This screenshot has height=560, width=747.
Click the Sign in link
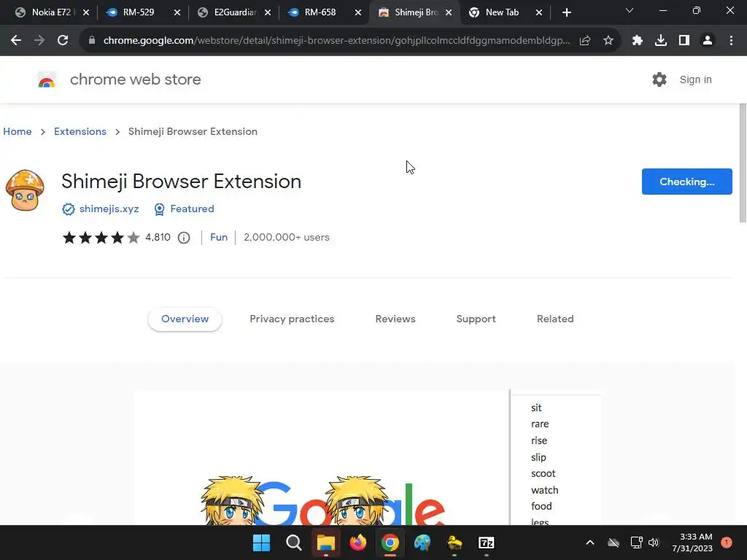tap(695, 79)
